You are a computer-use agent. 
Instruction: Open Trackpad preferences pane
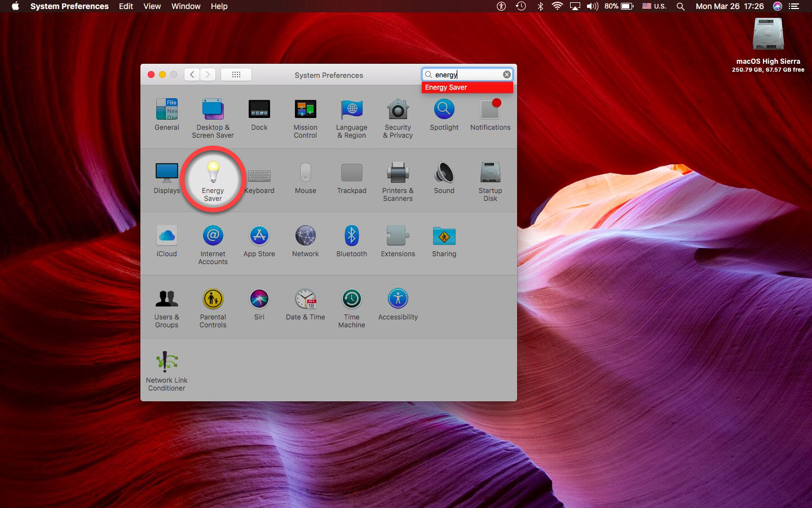point(351,178)
